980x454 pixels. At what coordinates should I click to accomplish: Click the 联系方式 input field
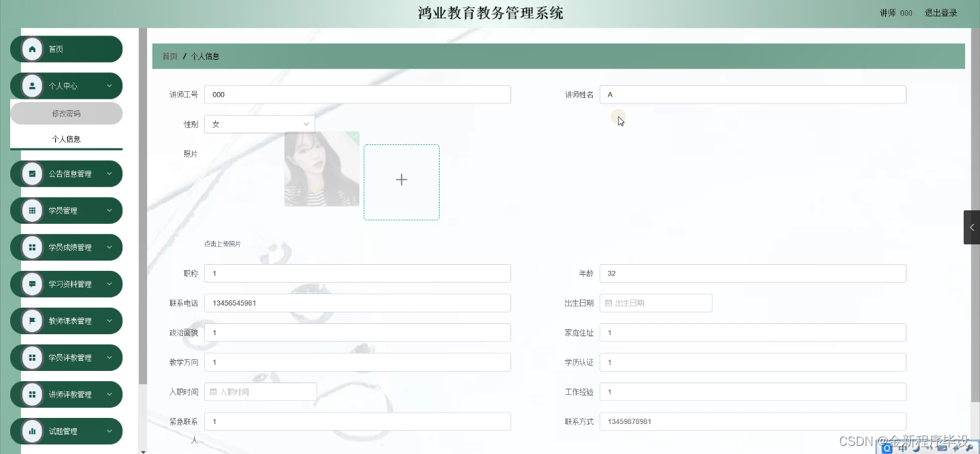coord(753,421)
